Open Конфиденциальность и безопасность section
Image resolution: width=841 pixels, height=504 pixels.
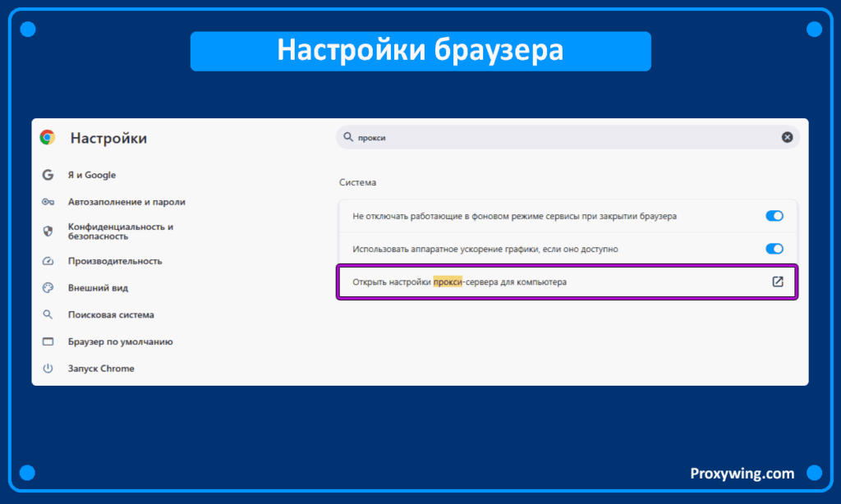click(x=120, y=231)
